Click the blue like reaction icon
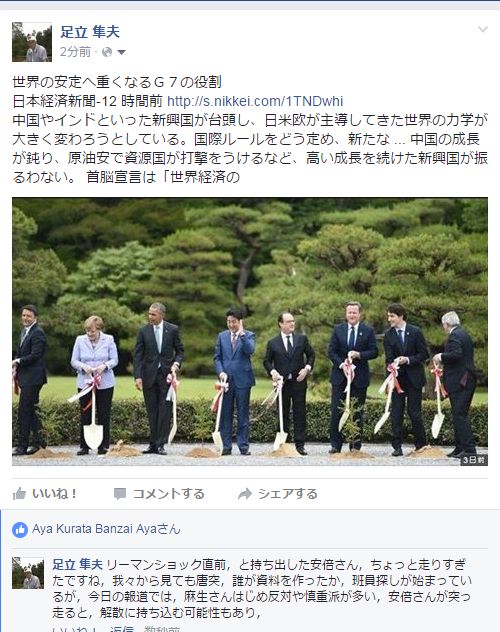 [x=20, y=529]
